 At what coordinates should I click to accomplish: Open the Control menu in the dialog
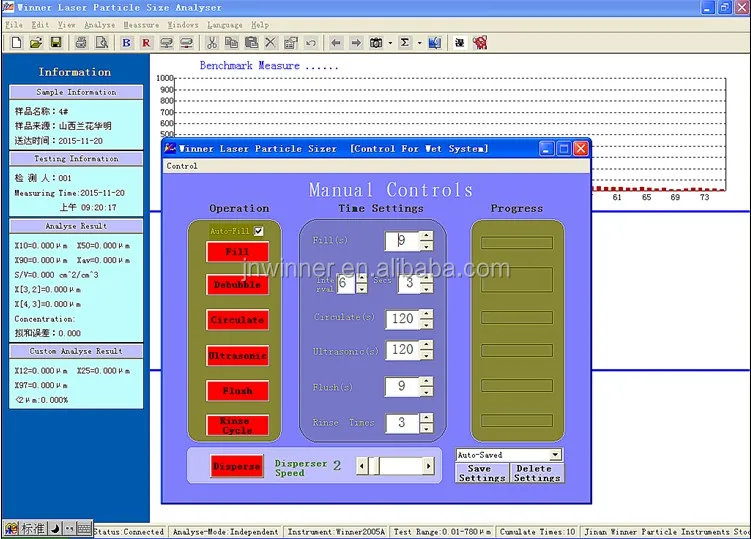(x=182, y=166)
